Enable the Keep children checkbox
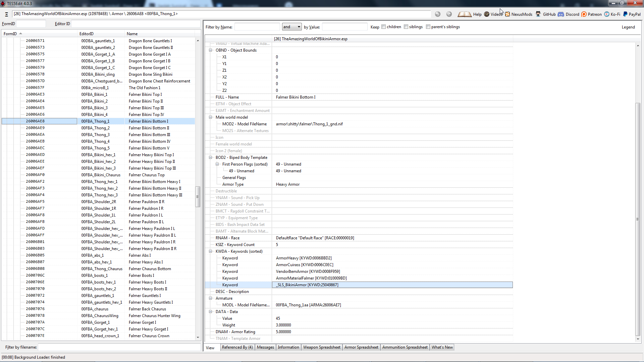 [x=384, y=27]
